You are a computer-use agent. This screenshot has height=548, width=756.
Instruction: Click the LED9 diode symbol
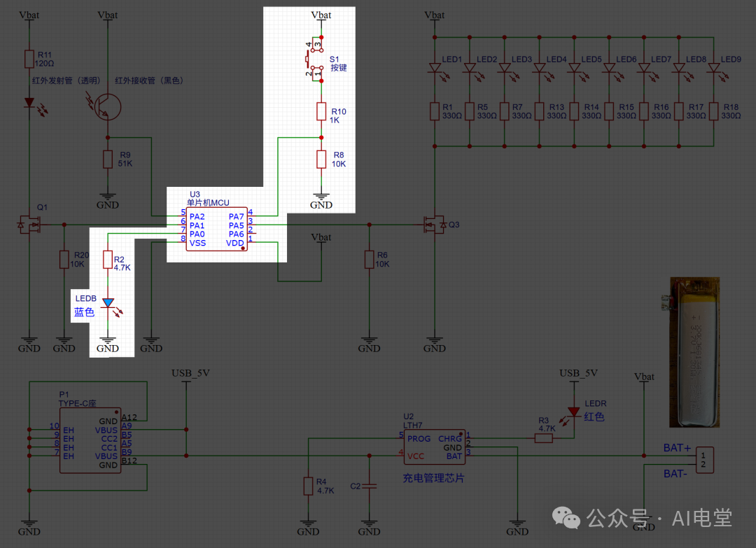click(713, 69)
